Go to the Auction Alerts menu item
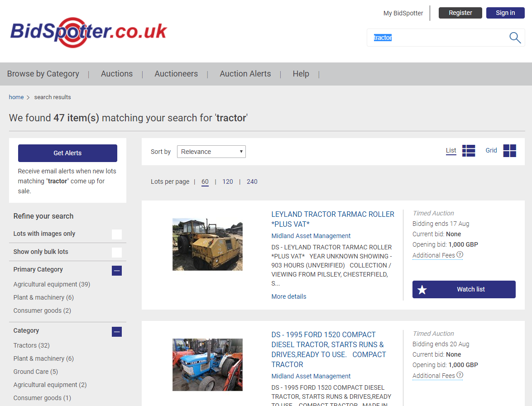The width and height of the screenshot is (532, 406). click(x=245, y=74)
